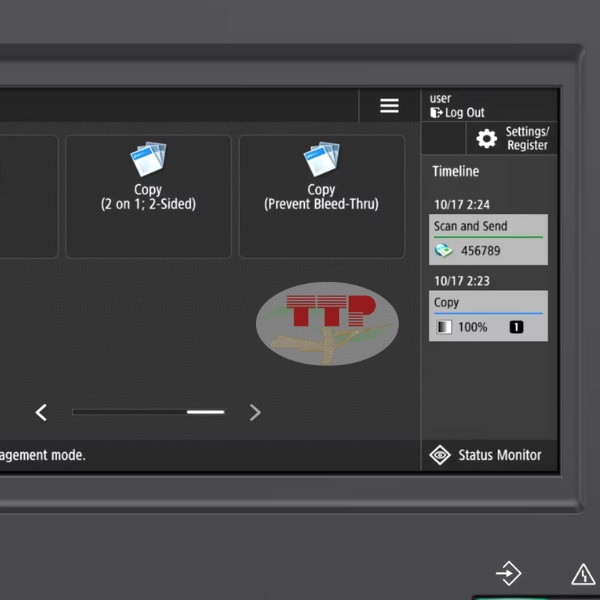Image resolution: width=600 pixels, height=600 pixels.
Task: Click the error warning triangle indicator
Action: point(583,574)
